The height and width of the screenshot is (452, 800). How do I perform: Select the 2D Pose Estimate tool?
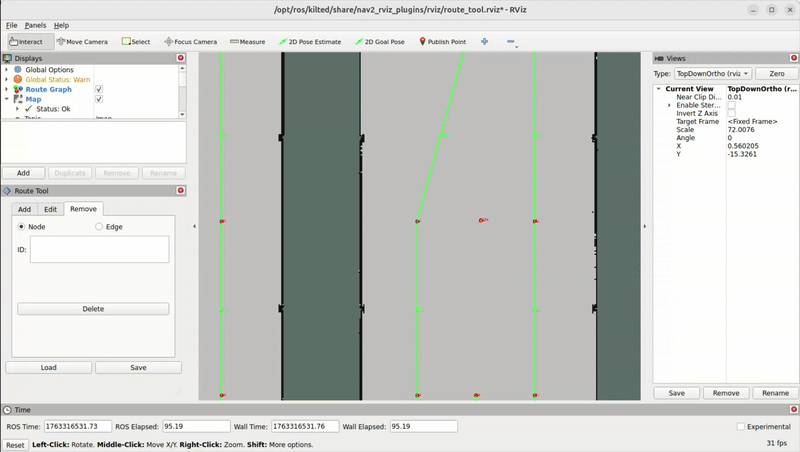point(308,42)
